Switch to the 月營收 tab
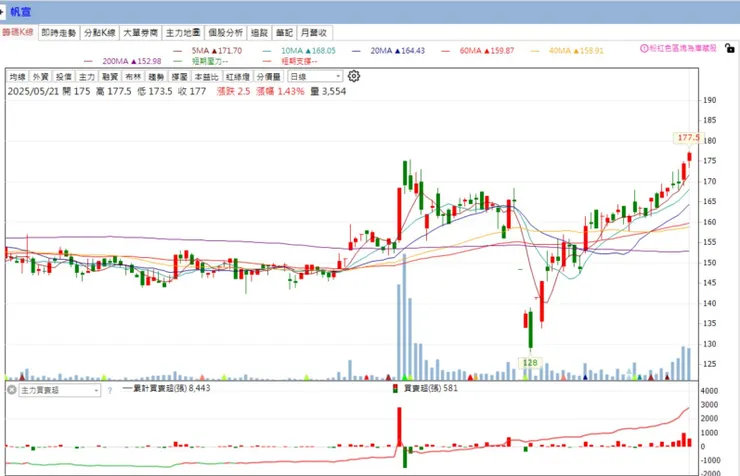The width and height of the screenshot is (740, 476). click(x=314, y=33)
